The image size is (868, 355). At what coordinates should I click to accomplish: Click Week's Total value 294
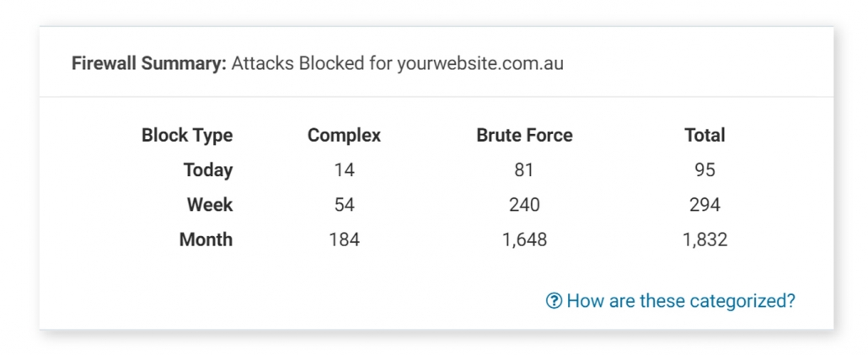coord(705,204)
